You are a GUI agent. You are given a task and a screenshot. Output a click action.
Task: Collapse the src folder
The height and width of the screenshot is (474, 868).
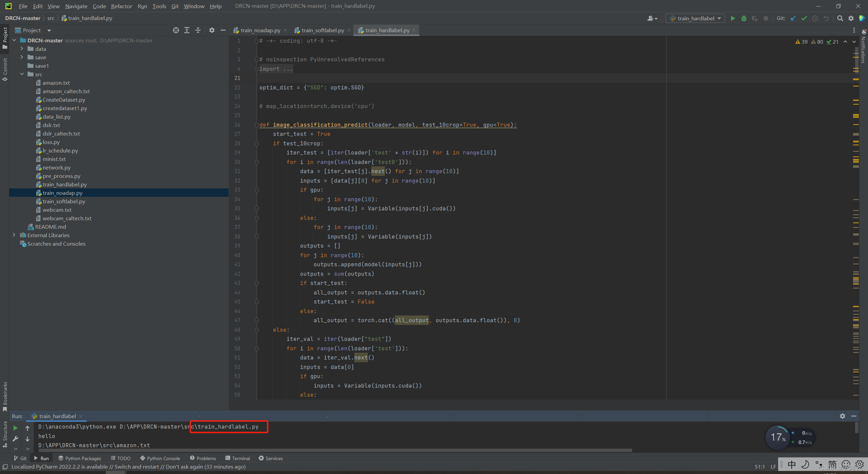click(x=22, y=74)
